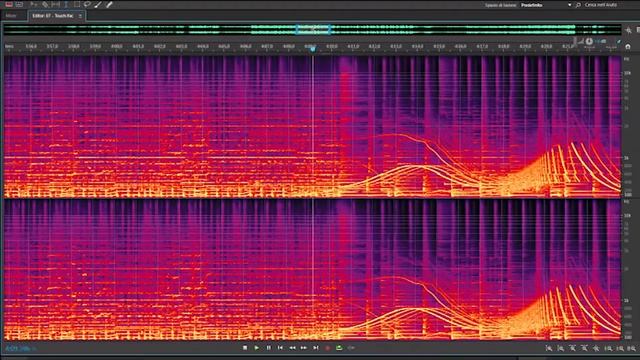The image size is (640, 360).
Task: Zoom out full on all axes
Action: click(596, 348)
